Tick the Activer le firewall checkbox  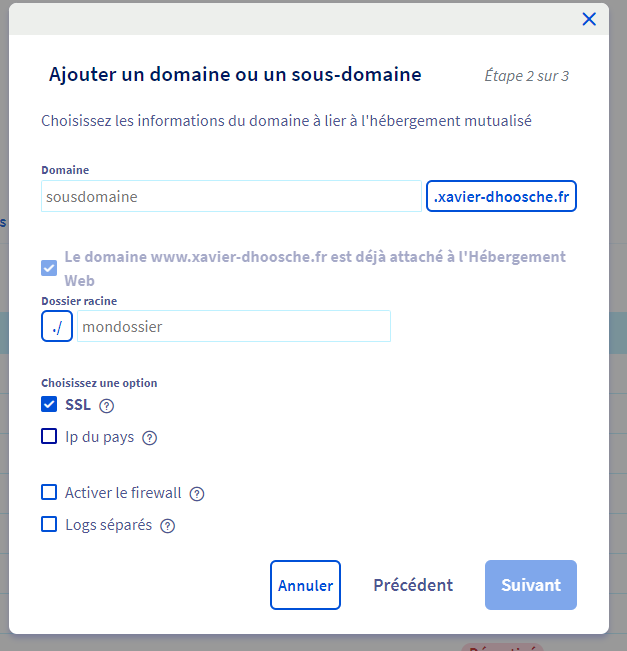coord(49,492)
